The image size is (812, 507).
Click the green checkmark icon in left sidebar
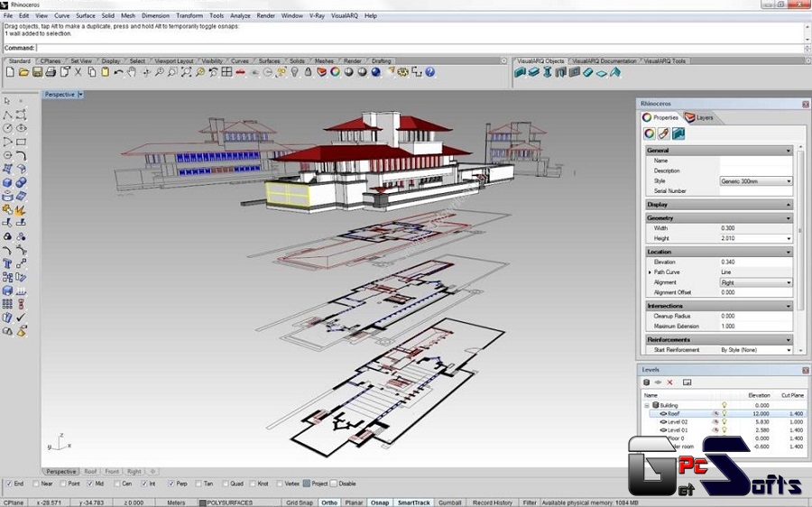[x=21, y=318]
